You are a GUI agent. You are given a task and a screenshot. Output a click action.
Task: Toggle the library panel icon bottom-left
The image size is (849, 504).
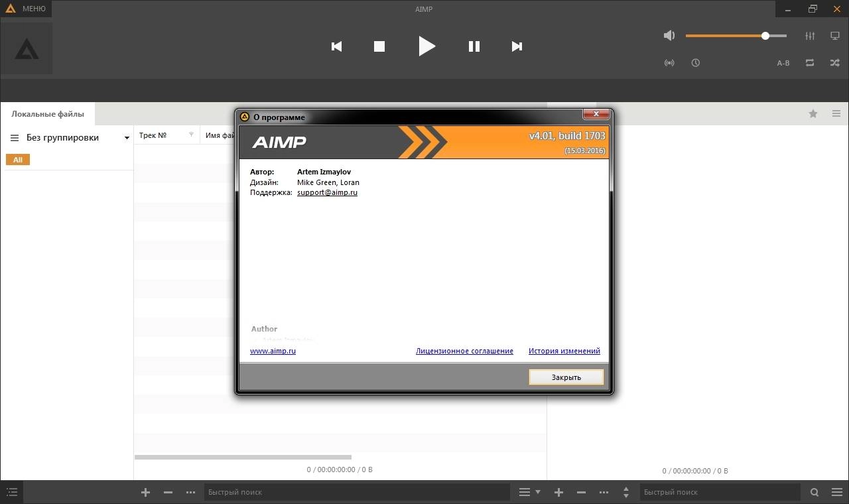[12, 492]
